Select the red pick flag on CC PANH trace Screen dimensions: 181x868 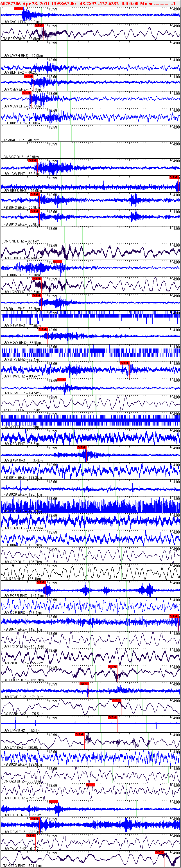116,700
